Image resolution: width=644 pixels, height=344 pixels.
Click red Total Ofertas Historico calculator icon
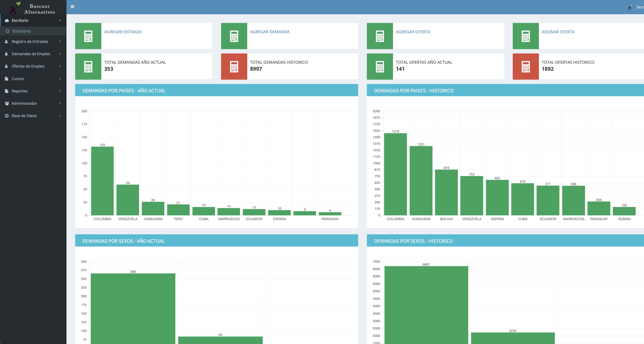(526, 67)
